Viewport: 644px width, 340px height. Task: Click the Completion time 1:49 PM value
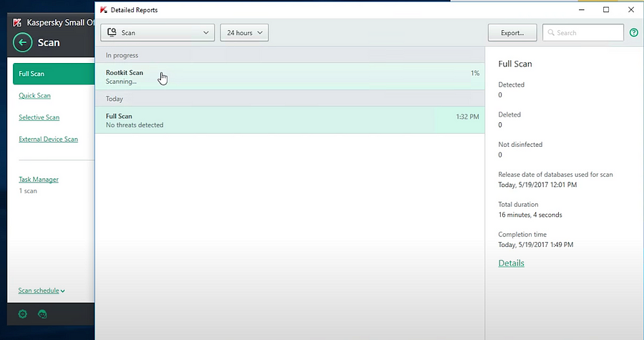pos(535,245)
